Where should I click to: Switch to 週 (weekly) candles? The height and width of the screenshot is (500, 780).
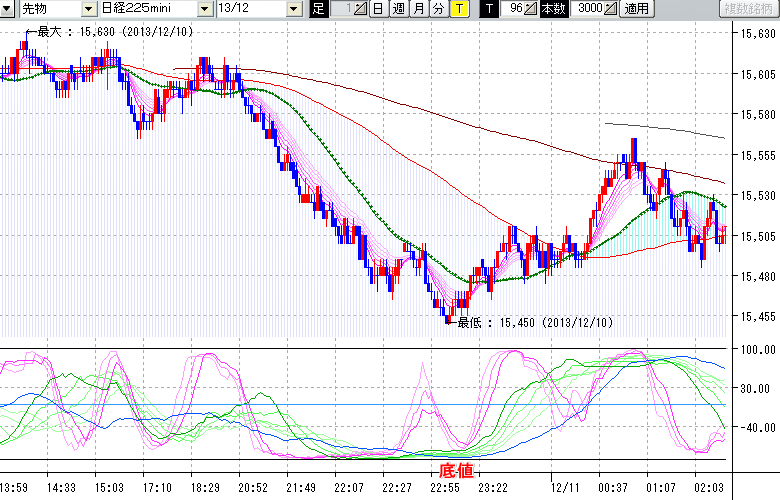[x=397, y=9]
